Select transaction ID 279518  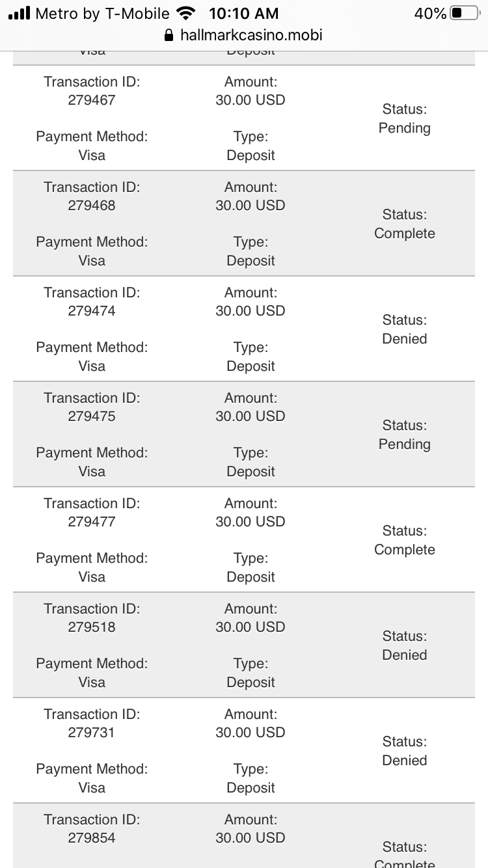(92, 627)
